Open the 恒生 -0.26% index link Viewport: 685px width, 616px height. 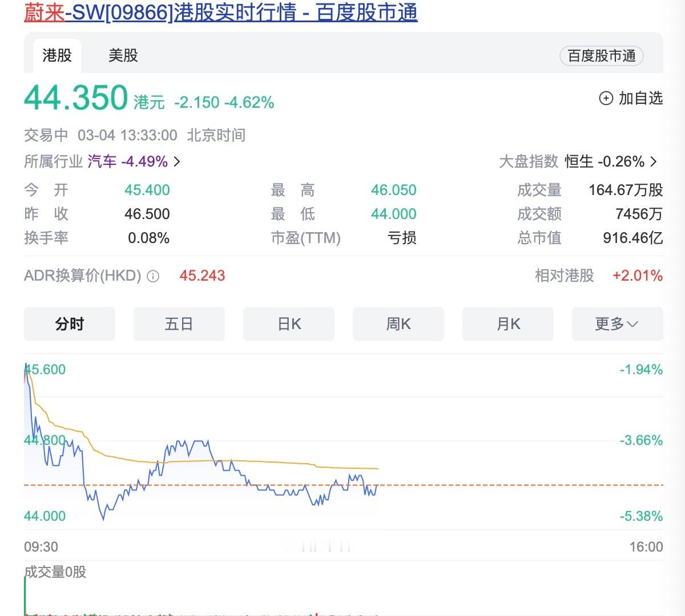click(x=605, y=161)
